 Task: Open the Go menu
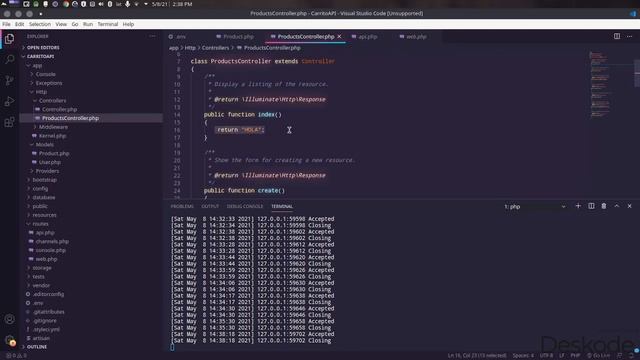coord(75,24)
